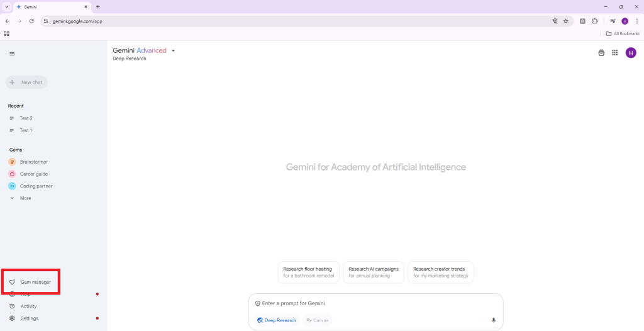
Task: Open Chrome Extensions puzzle icon
Action: (595, 21)
